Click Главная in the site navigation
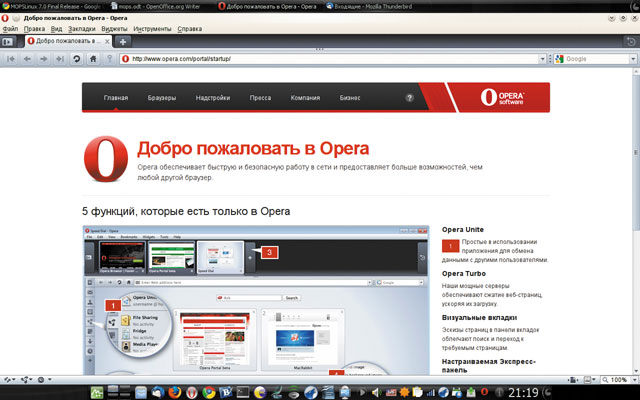The height and width of the screenshot is (400, 640). [116, 98]
